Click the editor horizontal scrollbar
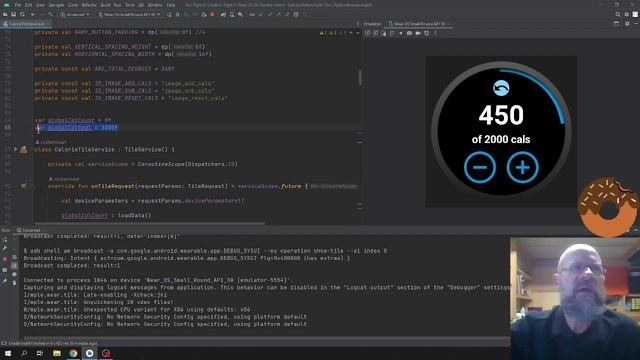The image size is (640, 360). pos(150,224)
